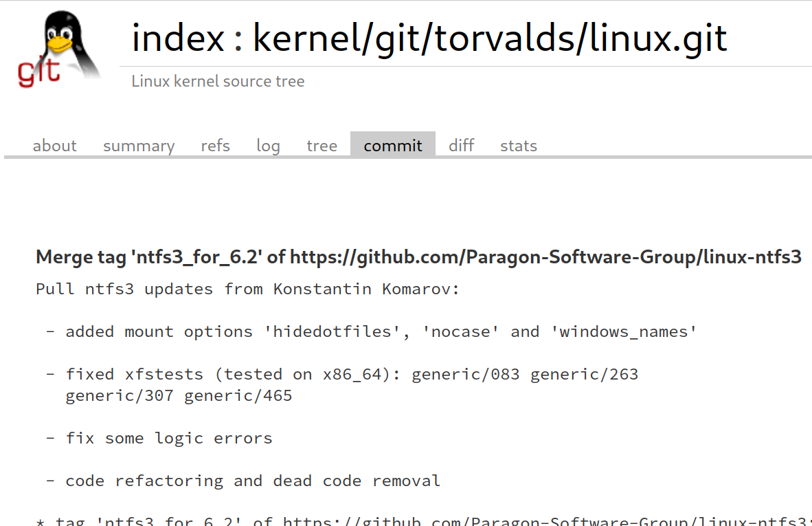
Task: Click the bold 'Merge tag ntfs3_for_6.2' commit heading
Action: 418,257
